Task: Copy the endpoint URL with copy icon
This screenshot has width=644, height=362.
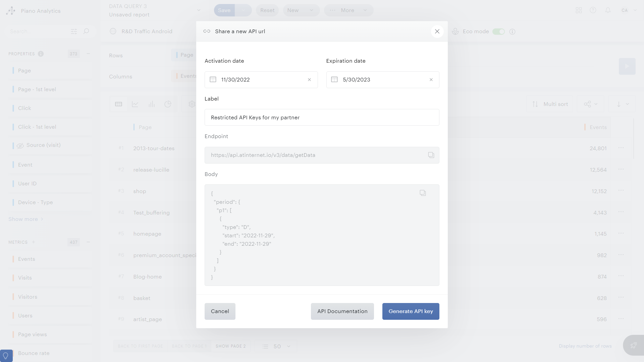Action: (431, 155)
